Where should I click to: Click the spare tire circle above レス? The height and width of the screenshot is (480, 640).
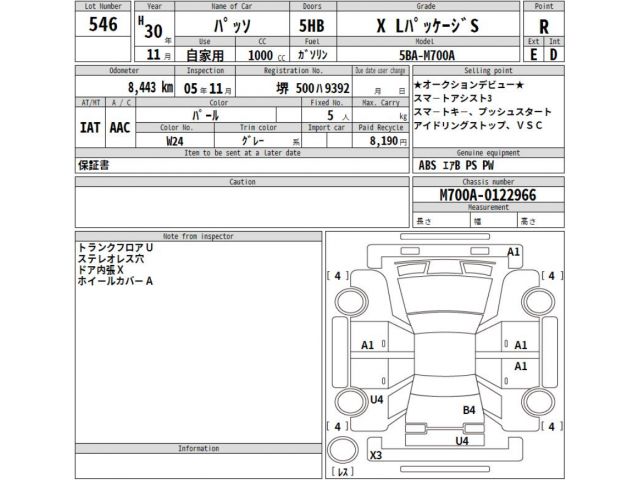click(x=343, y=450)
